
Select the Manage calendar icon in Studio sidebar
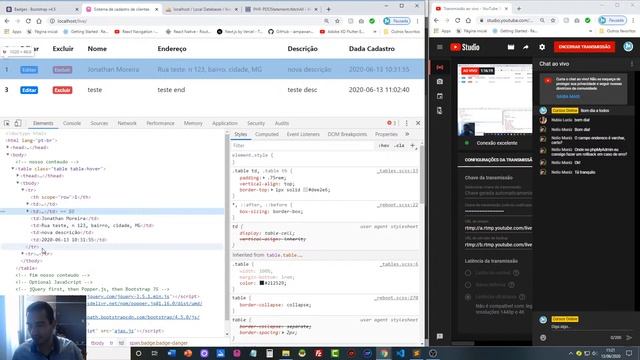pos(440,96)
